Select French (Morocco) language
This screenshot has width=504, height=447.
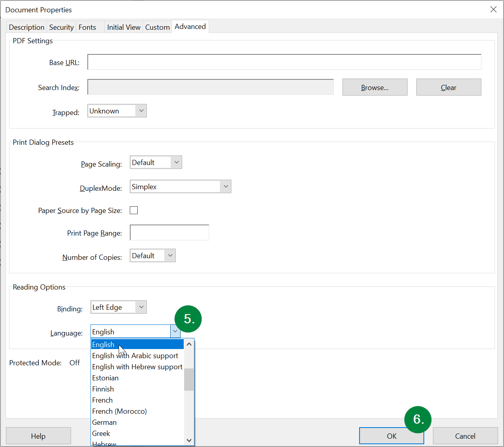[x=137, y=411]
